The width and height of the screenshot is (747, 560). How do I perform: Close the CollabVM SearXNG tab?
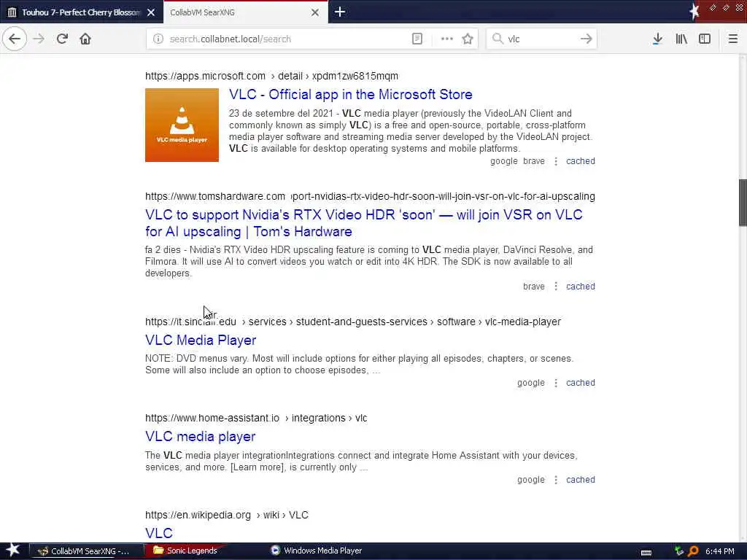pyautogui.click(x=315, y=12)
